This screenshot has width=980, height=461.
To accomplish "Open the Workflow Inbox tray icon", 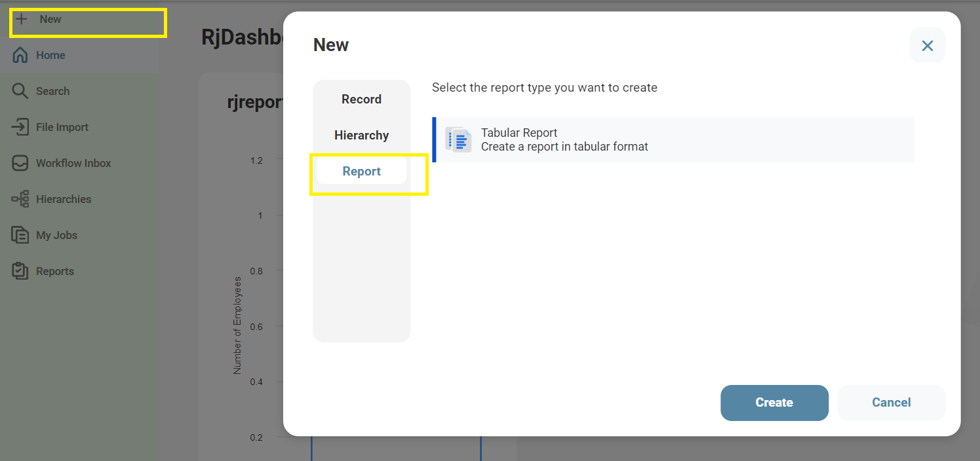I will tap(20, 163).
